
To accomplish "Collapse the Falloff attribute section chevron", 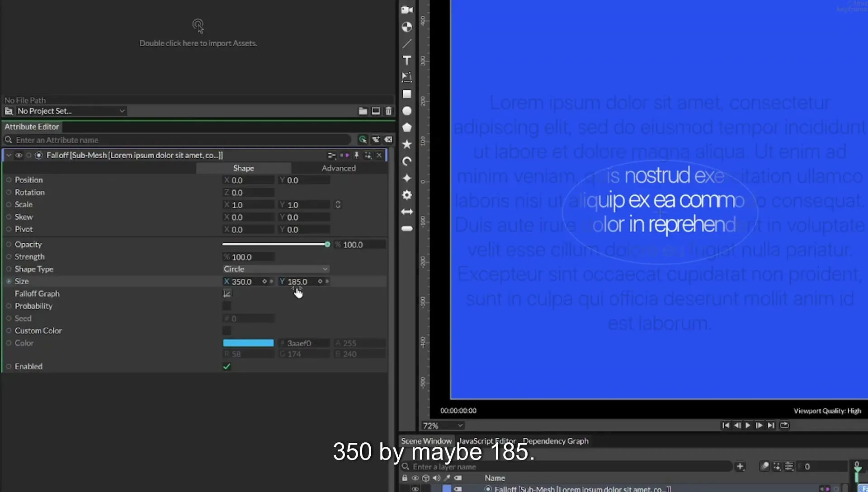I will click(x=9, y=155).
